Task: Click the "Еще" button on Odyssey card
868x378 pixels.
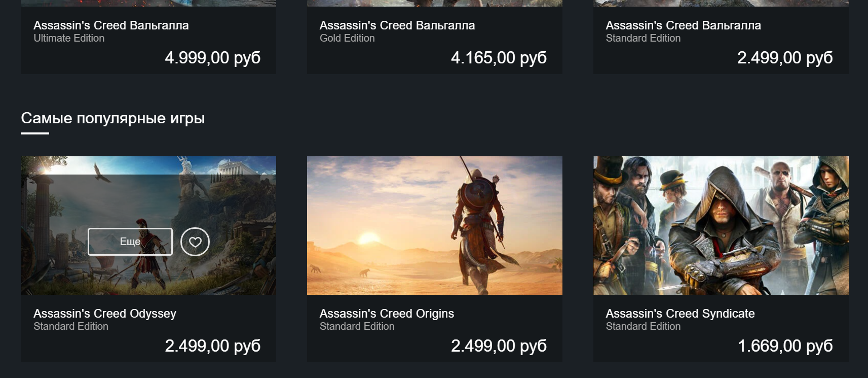Action: (130, 242)
